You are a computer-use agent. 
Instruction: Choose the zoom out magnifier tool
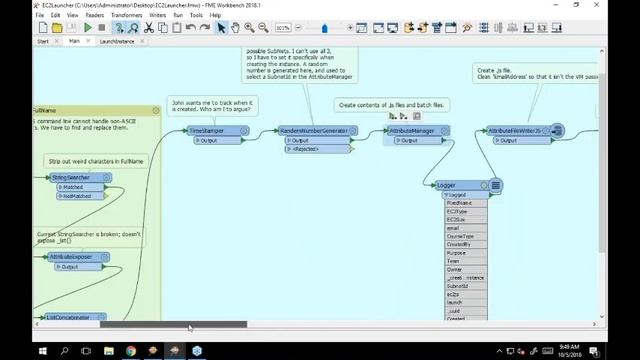coord(263,28)
